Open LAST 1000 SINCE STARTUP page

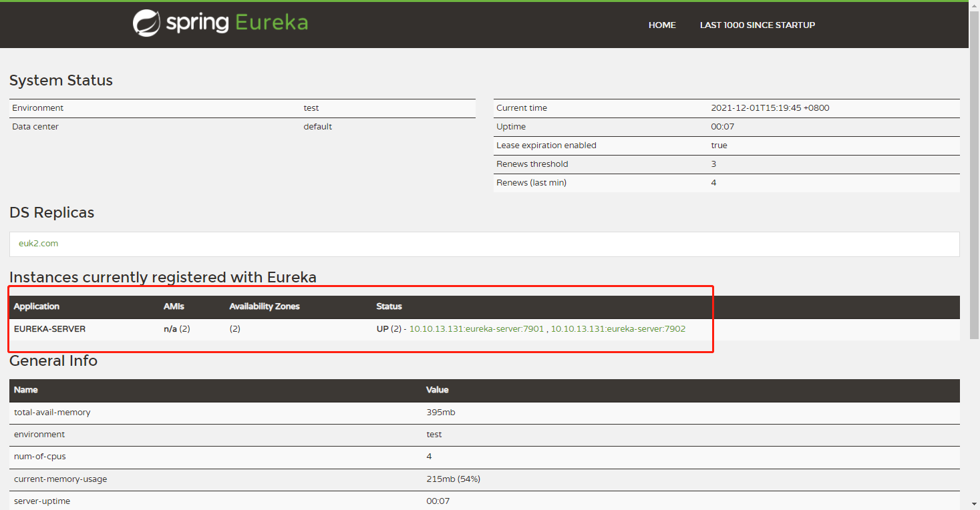pos(758,25)
